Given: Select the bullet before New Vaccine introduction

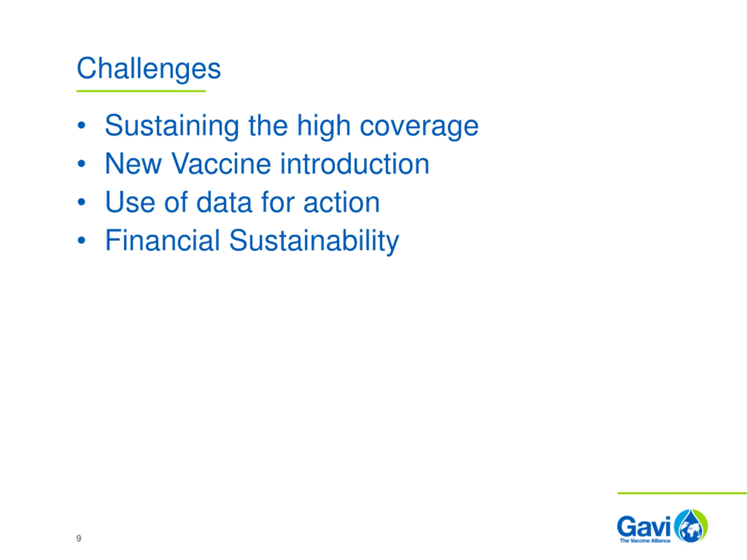Looking at the screenshot, I should (x=81, y=164).
